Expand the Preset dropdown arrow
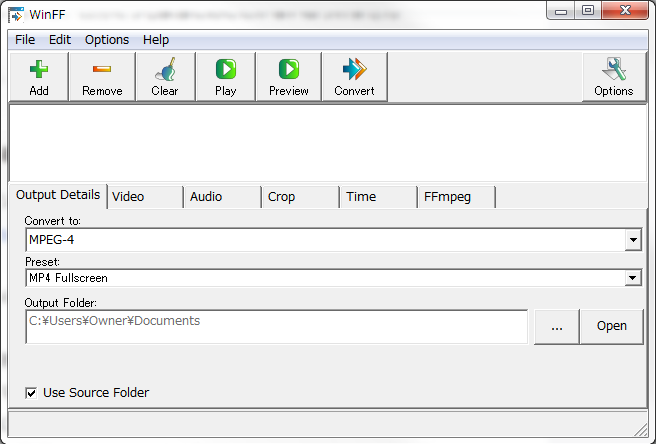This screenshot has width=656, height=444. coord(633,278)
